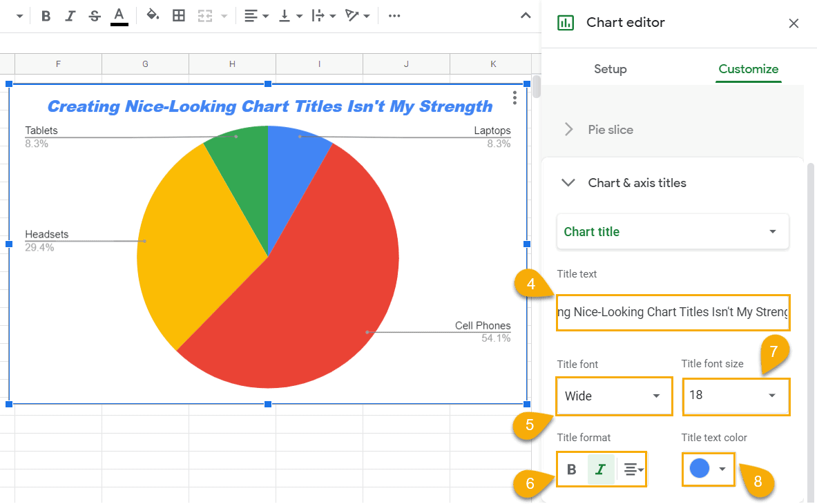Image resolution: width=817 pixels, height=504 pixels.
Task: Collapse the Chart & axis titles section
Action: 568,183
